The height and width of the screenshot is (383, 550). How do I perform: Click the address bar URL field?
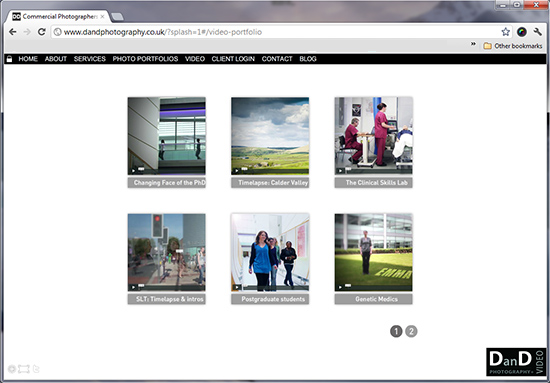[277, 32]
